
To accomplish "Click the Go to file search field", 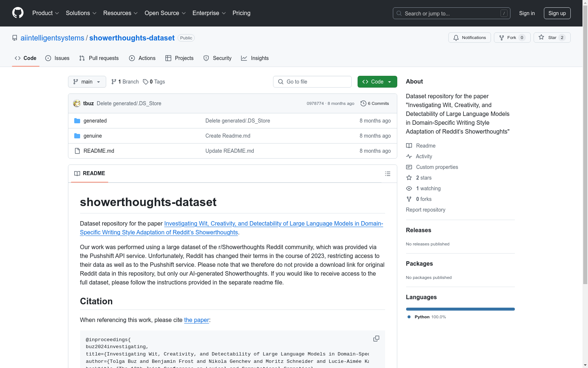I will click(312, 82).
